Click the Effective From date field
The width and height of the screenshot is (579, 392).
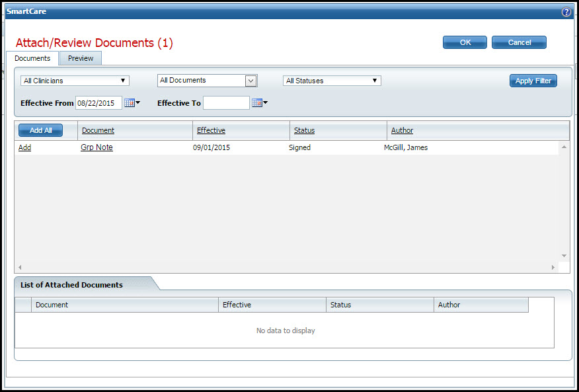pos(98,103)
